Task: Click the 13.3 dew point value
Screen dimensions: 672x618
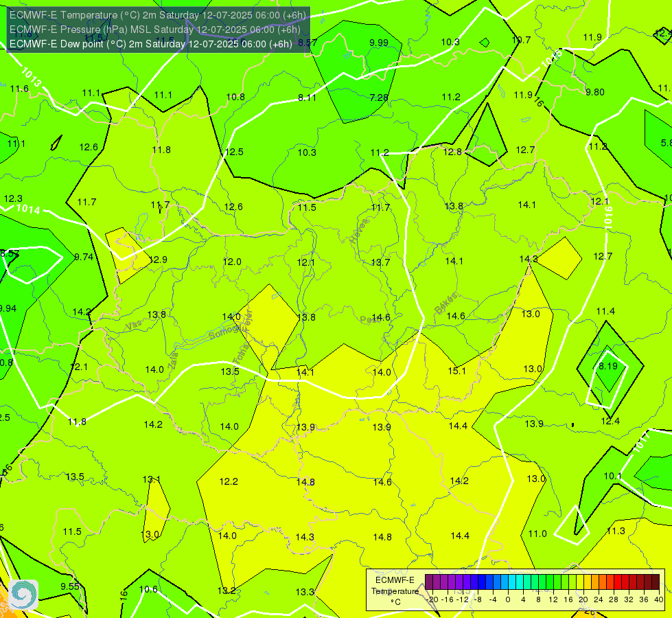Action: pyautogui.click(x=305, y=593)
